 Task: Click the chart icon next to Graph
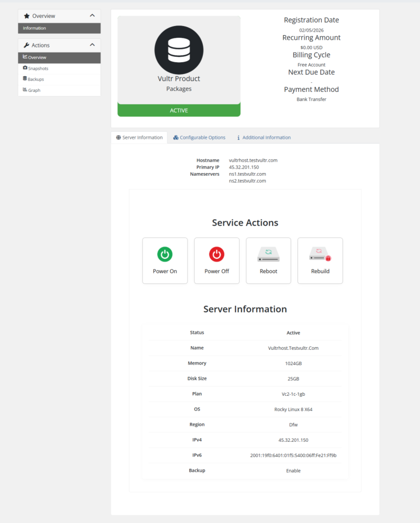tap(25, 89)
